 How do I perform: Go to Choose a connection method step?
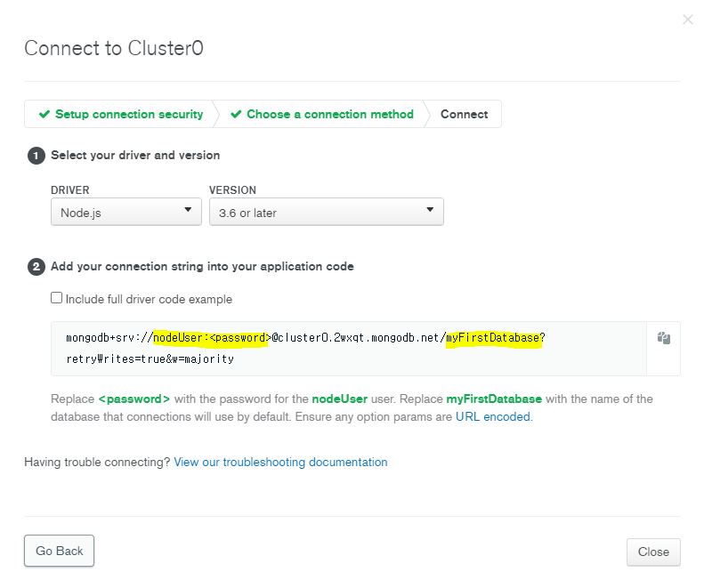pos(322,114)
